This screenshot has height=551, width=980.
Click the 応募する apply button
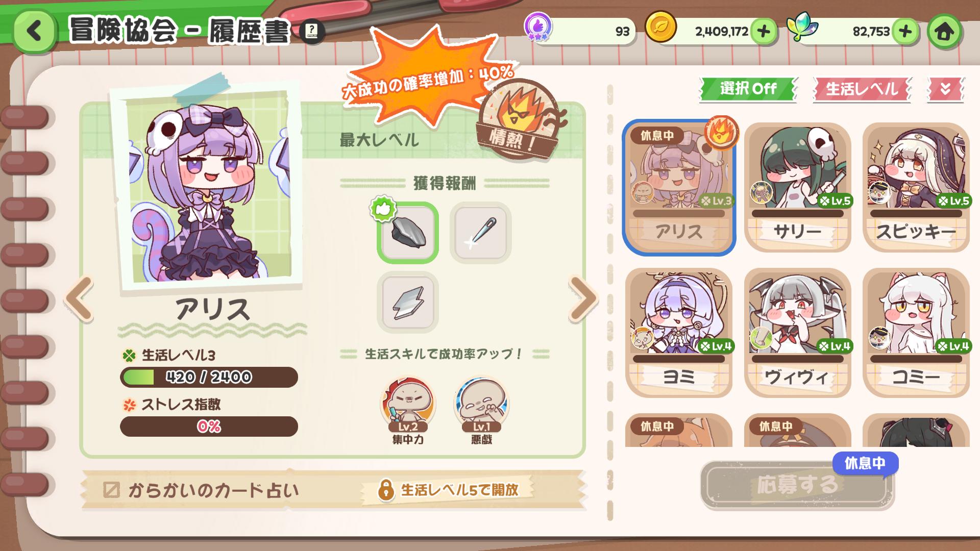coord(797,485)
